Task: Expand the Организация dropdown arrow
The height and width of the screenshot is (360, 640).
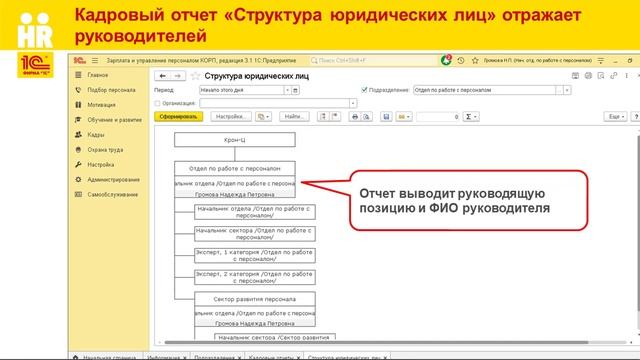Action: [353, 104]
